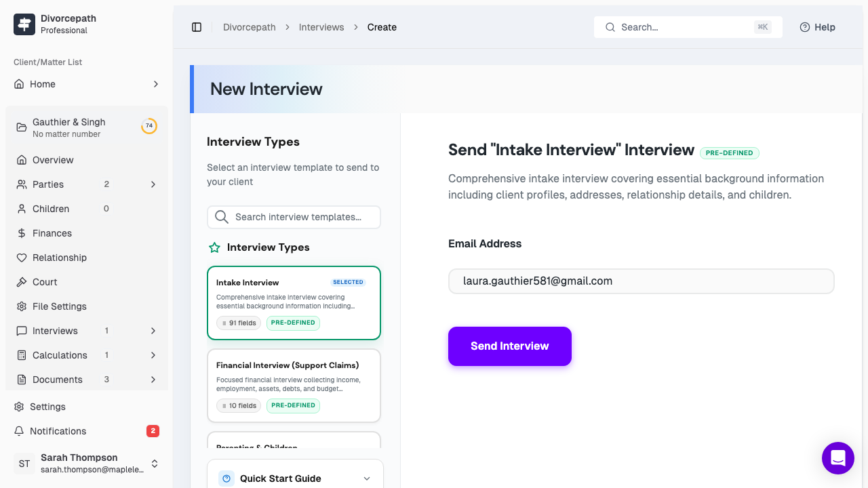Click the Notifications badge showing 2

(153, 431)
